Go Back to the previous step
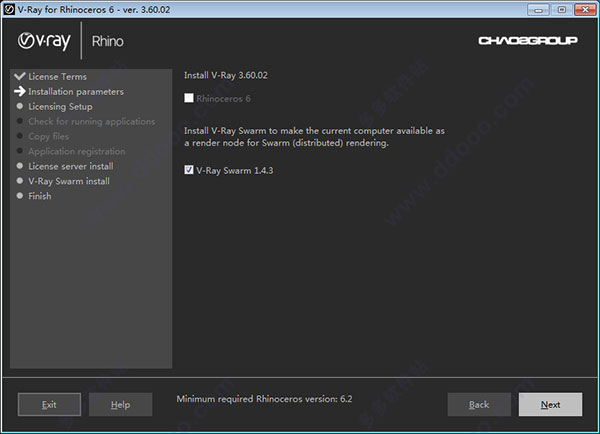This screenshot has height=434, width=600. click(479, 404)
